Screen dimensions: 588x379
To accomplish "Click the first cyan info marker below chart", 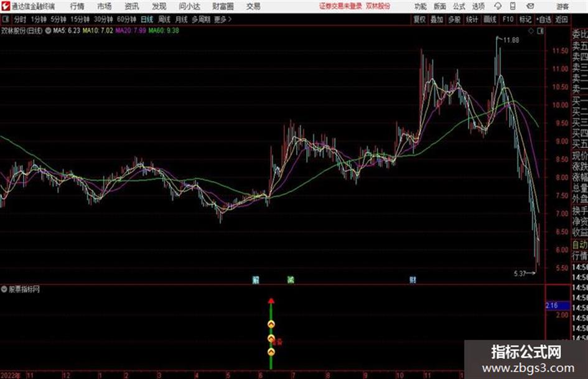I will (256, 279).
